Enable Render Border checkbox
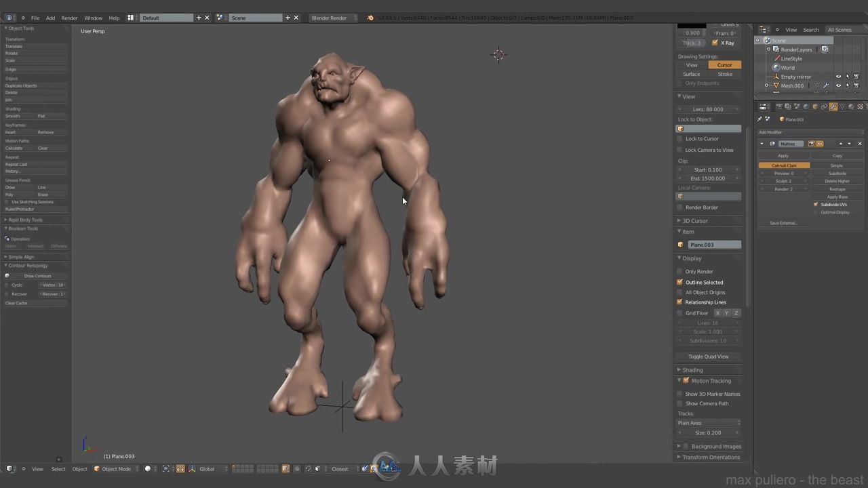The width and height of the screenshot is (868, 488). coord(680,207)
